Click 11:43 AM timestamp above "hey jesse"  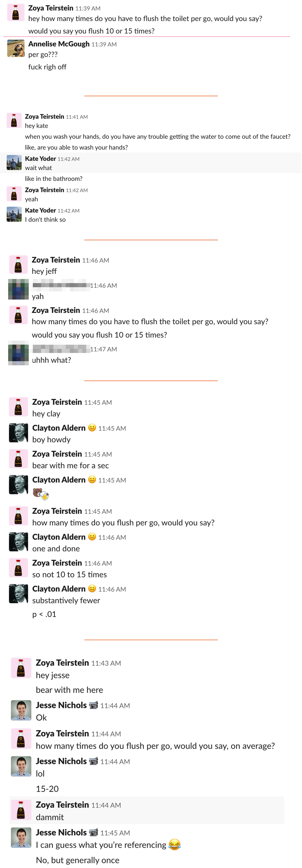click(106, 663)
